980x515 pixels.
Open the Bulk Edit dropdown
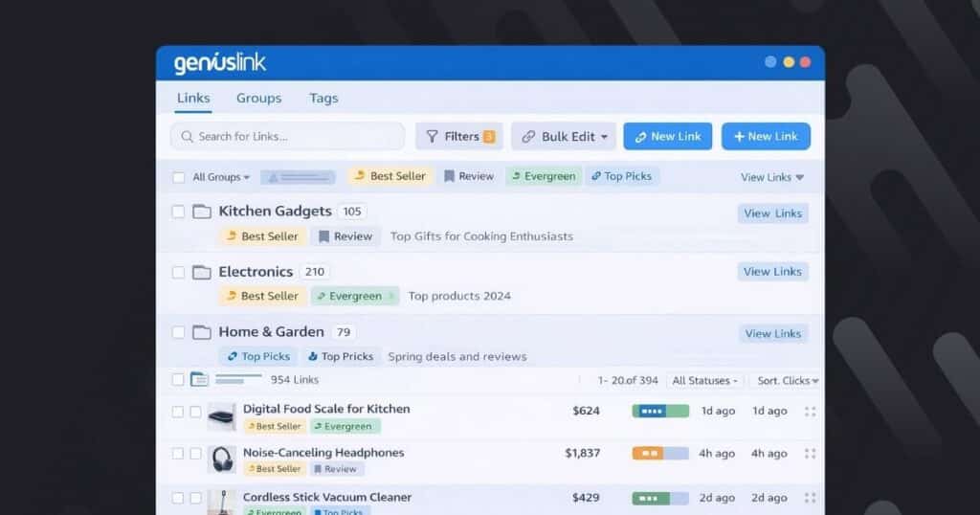point(564,137)
